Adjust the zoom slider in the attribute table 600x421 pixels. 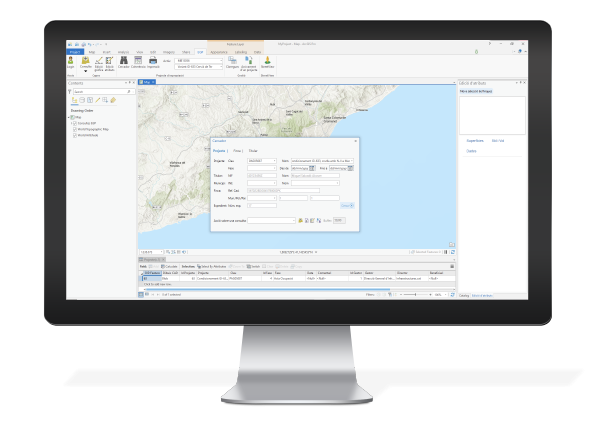413,296
